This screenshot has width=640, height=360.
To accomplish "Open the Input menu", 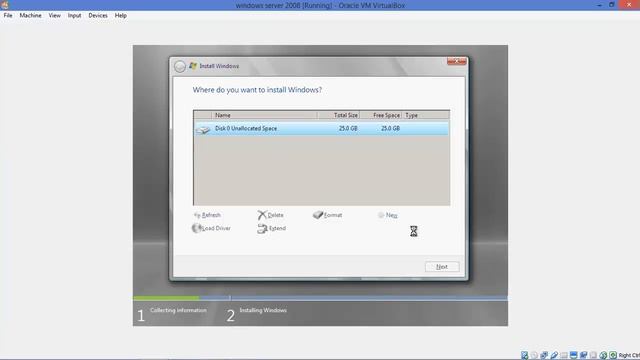I will point(74,16).
